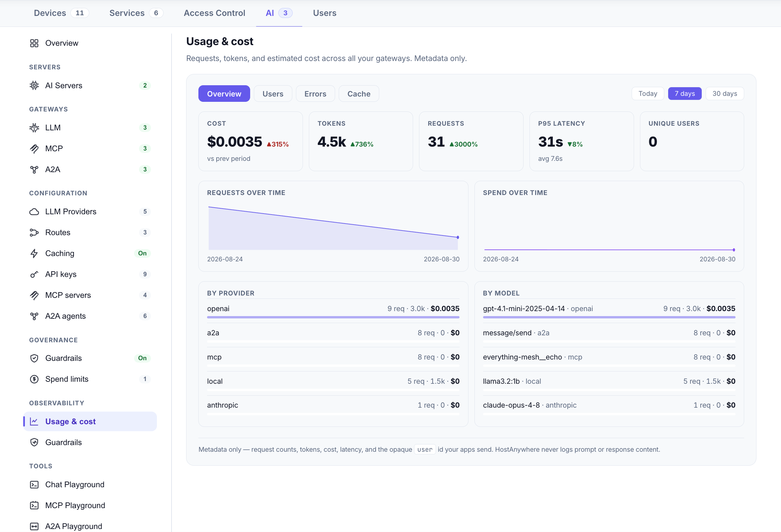The height and width of the screenshot is (532, 781).
Task: Click the MCP Playground icon
Action: 34,505
